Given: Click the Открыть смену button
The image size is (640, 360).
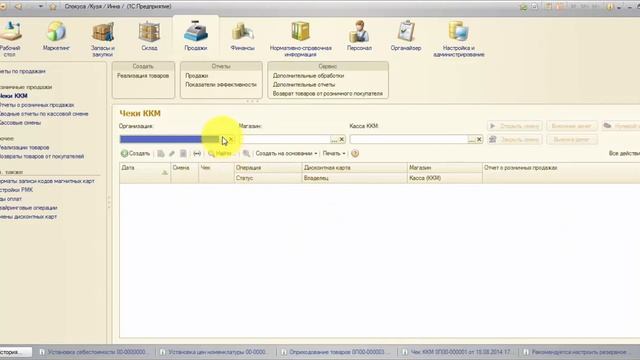Looking at the screenshot, I should (x=515, y=126).
